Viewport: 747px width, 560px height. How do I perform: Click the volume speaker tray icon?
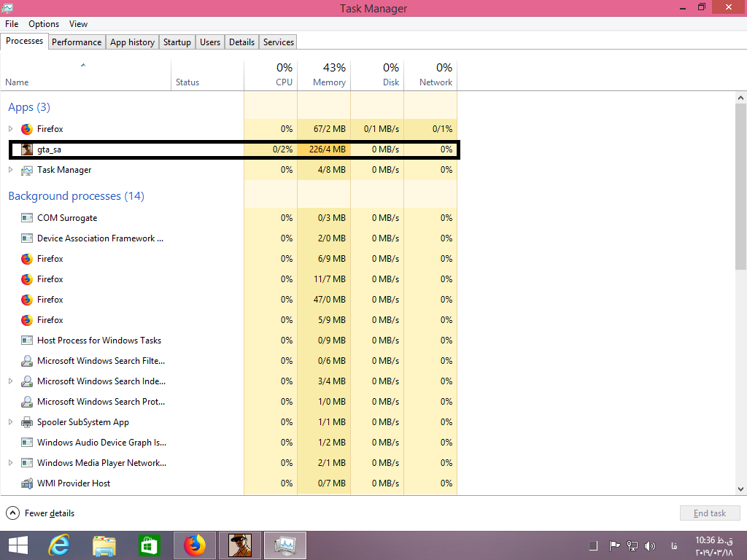point(651,545)
